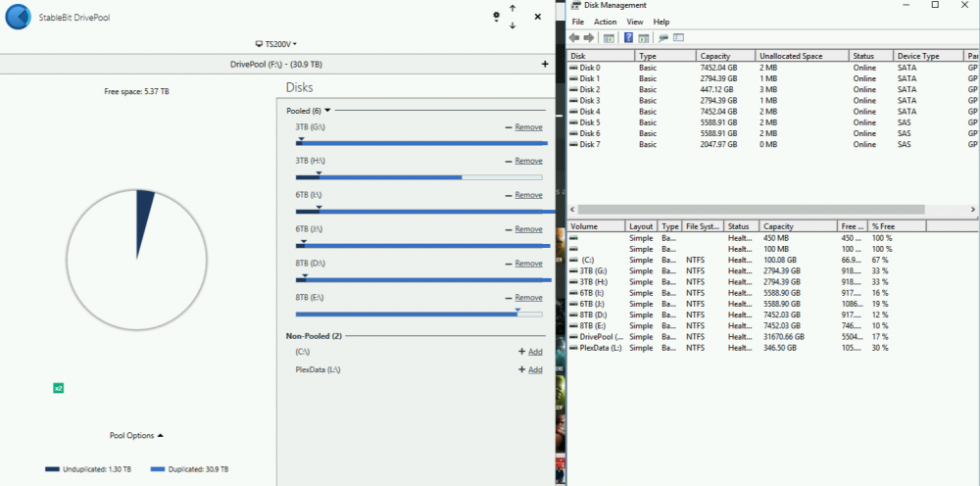The width and height of the screenshot is (980, 486).
Task: Click the File System column header
Action: pos(703,226)
